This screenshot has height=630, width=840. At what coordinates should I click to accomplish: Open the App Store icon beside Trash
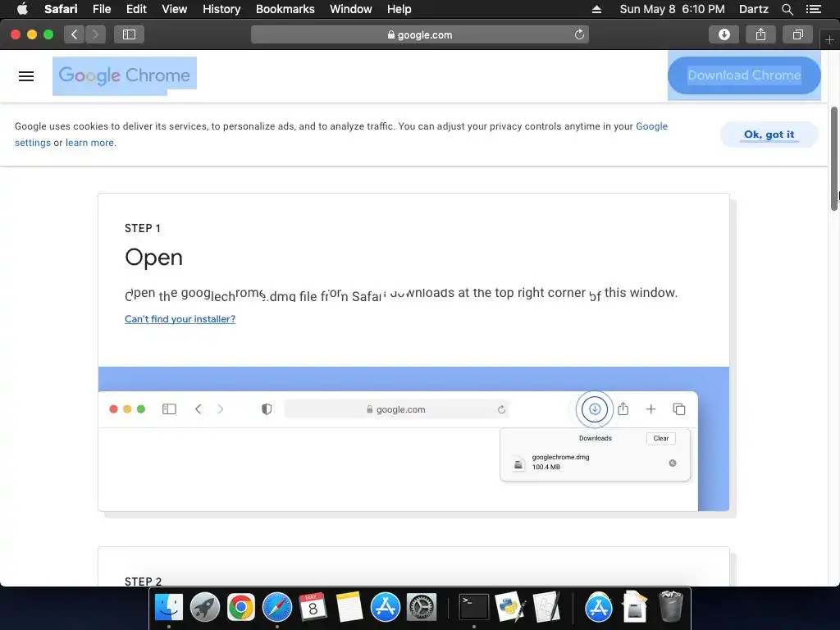coord(598,608)
